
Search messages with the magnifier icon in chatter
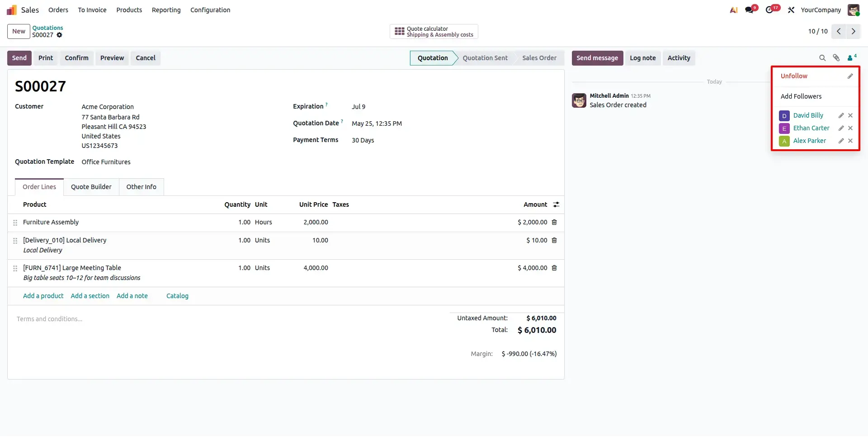(822, 58)
